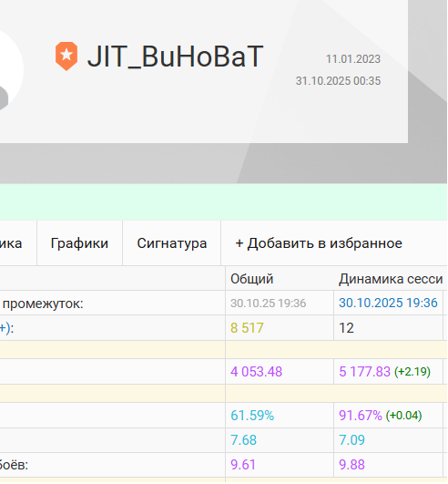Click the 61.59% win rate value
Screen dimensions: 448x484
click(252, 416)
